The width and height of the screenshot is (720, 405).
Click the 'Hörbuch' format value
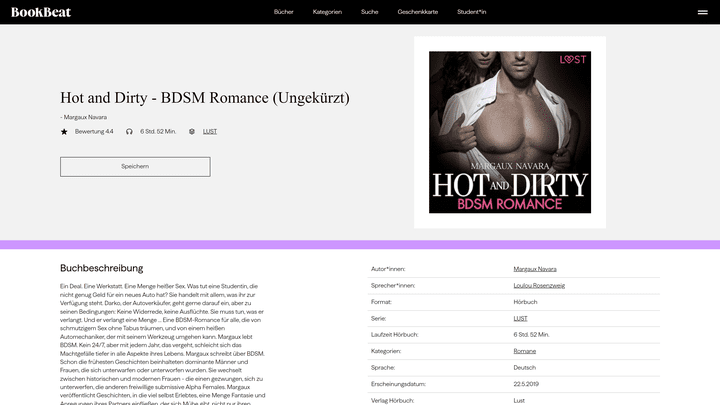(x=525, y=302)
